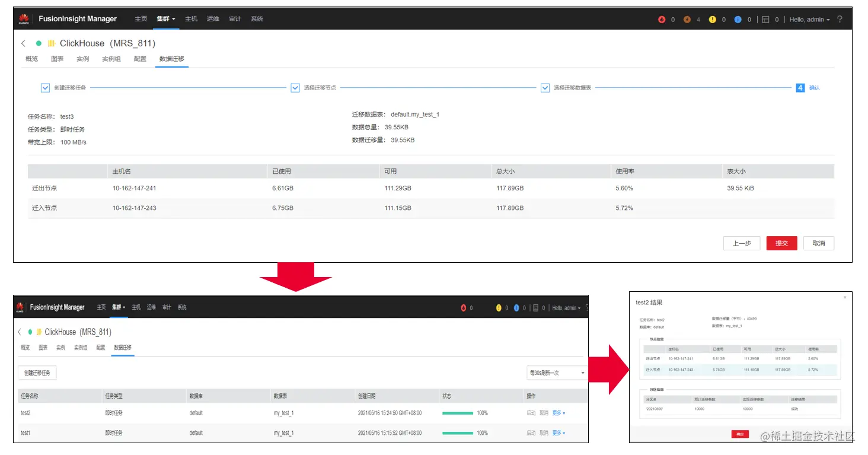Click the 创建迁移任务 button

(37, 373)
